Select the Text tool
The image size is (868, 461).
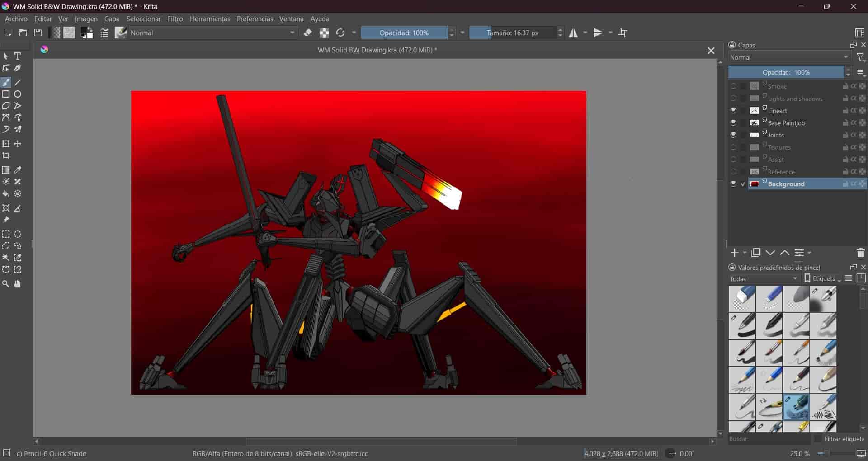18,56
